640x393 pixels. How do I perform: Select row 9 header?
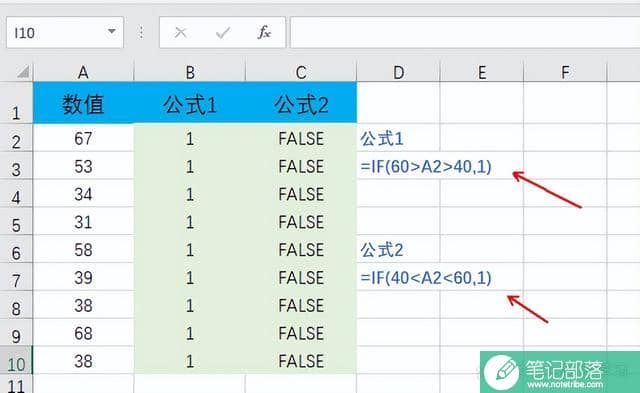coord(16,333)
